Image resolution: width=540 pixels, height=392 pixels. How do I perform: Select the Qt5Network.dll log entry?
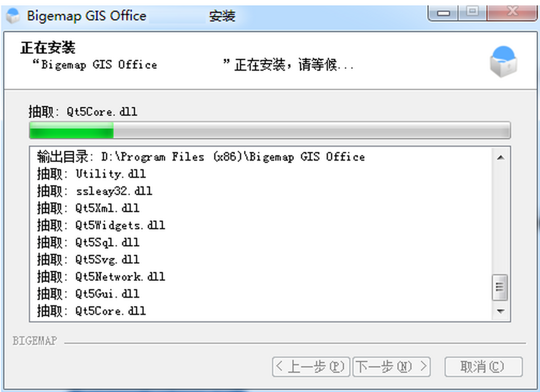tap(101, 276)
